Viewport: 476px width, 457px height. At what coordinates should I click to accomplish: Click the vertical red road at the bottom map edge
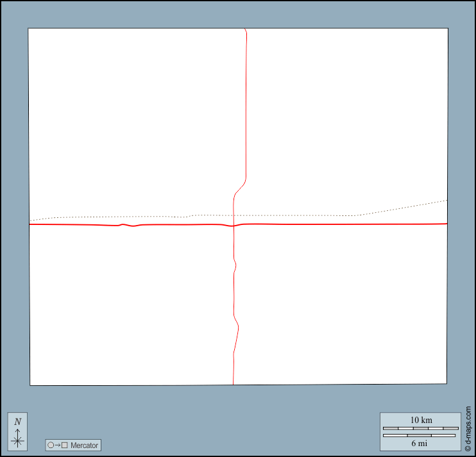[x=233, y=382]
